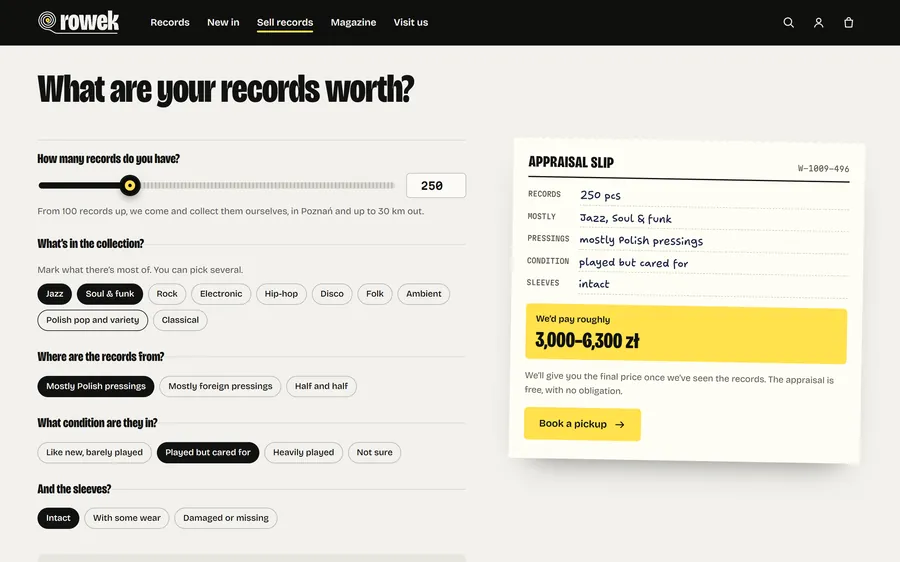This screenshot has height=562, width=900.
Task: Open the shopping bag icon
Action: coord(848,22)
